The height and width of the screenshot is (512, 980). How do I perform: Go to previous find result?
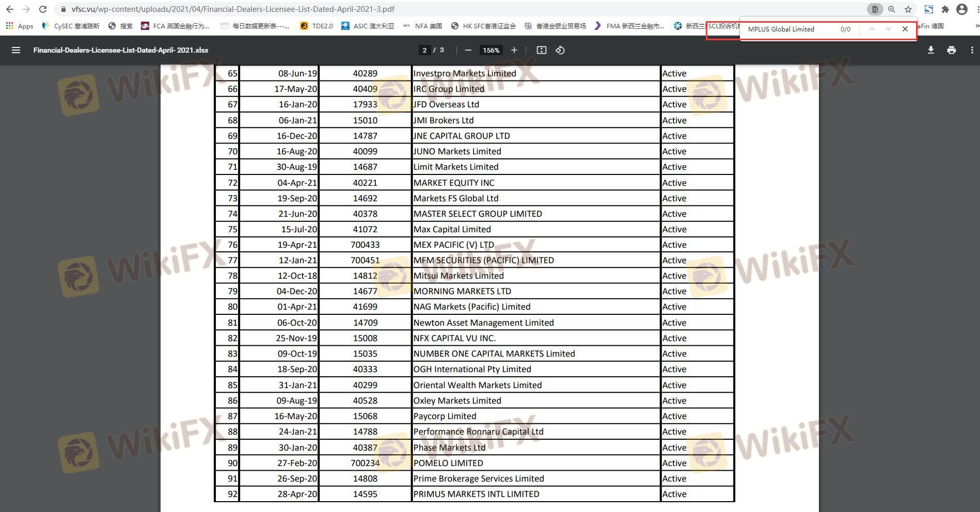pyautogui.click(x=872, y=29)
